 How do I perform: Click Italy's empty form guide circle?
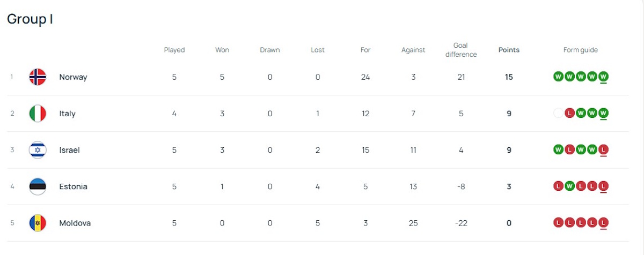[x=558, y=113]
